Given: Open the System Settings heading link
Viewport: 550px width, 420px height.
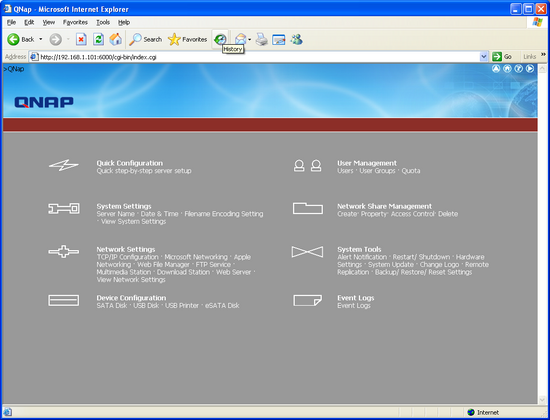Looking at the screenshot, I should (124, 206).
